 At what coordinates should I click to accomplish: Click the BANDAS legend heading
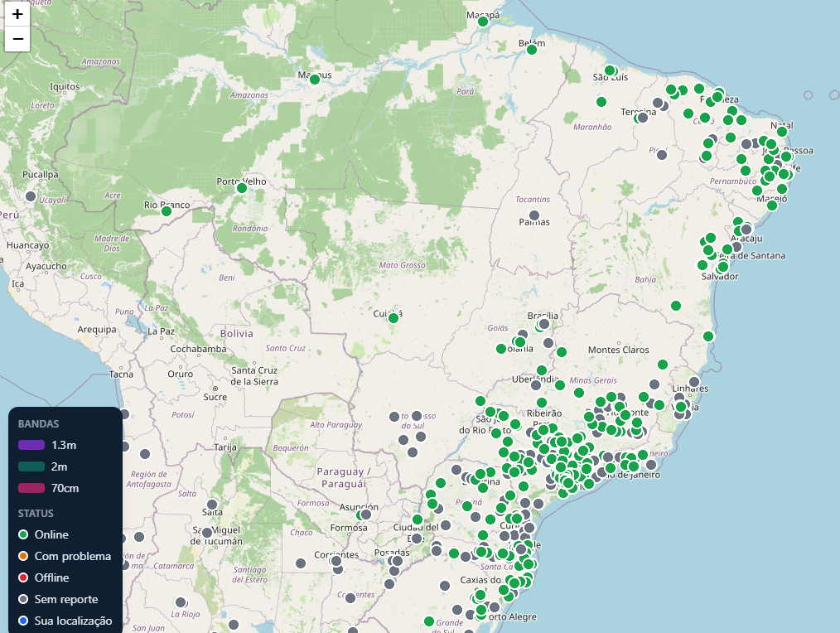(x=39, y=424)
